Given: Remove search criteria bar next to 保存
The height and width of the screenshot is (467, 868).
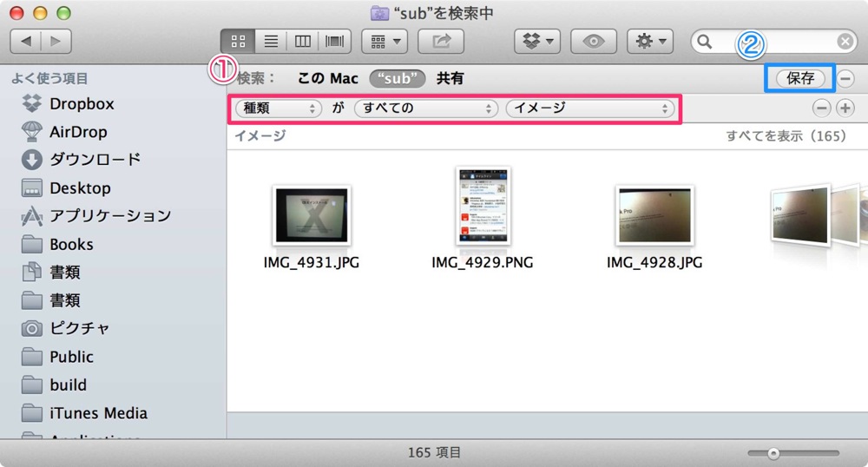Looking at the screenshot, I should pyautogui.click(x=845, y=79).
